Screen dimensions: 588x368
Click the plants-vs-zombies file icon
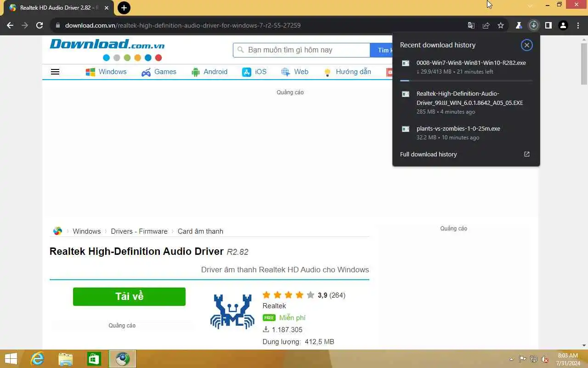tap(406, 129)
